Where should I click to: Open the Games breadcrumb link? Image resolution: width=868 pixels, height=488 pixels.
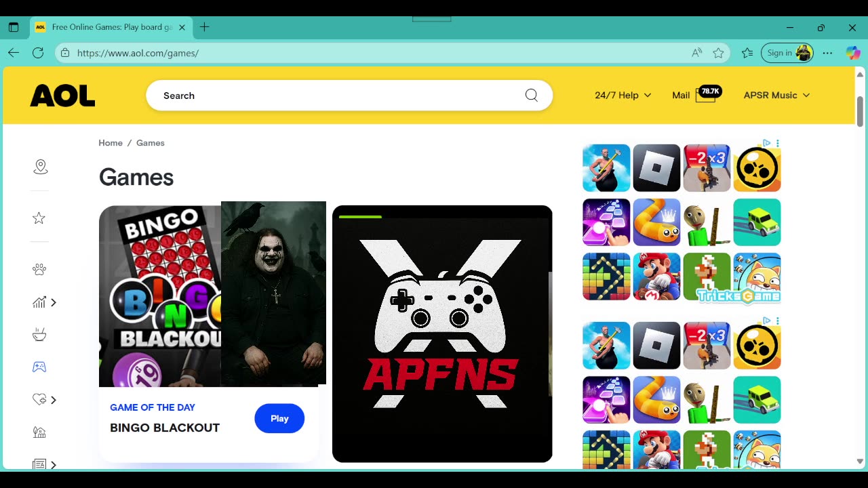151,143
